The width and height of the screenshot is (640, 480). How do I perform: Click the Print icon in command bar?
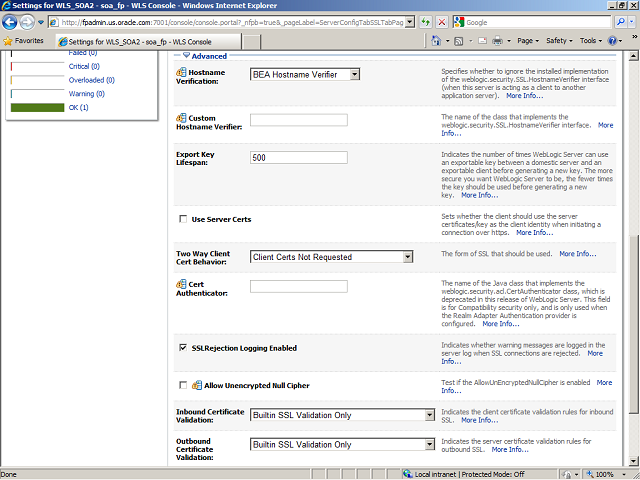pos(497,41)
